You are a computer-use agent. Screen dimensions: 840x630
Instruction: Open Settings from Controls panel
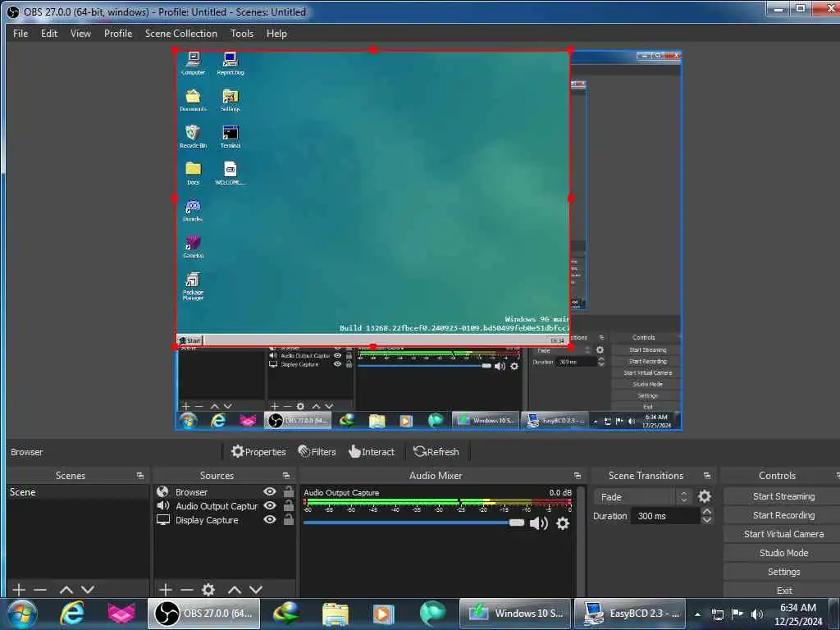point(783,572)
